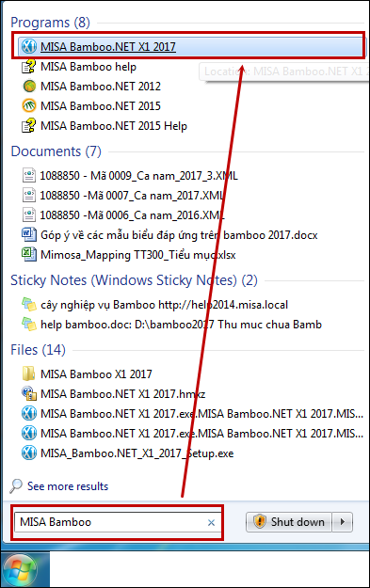Expand the Shut down options arrow

343,522
